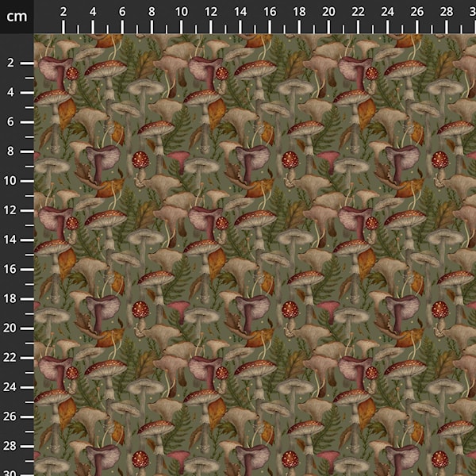
Task: Click the 26 mark on left ruler
Action: (x=13, y=416)
